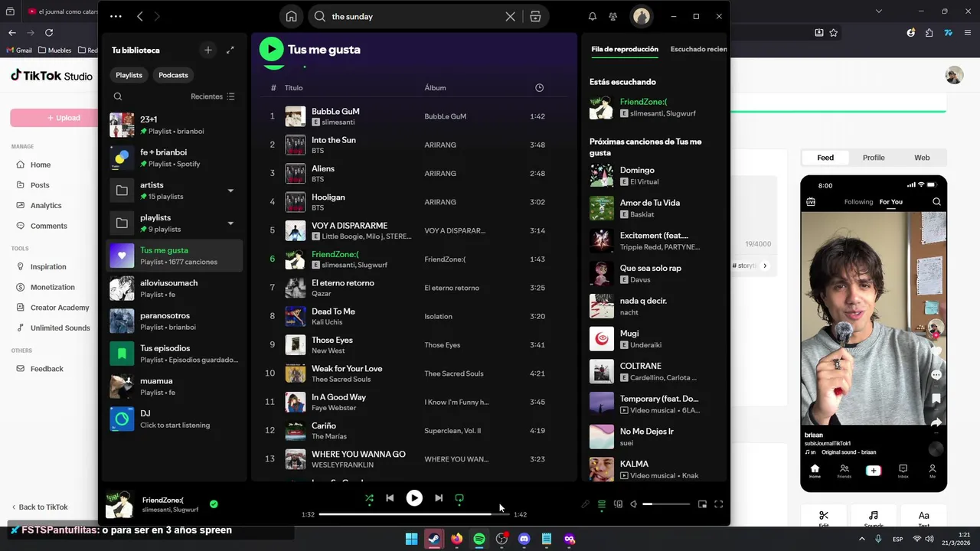Open Spotify notifications bell
The width and height of the screenshot is (980, 551).
pos(593,16)
